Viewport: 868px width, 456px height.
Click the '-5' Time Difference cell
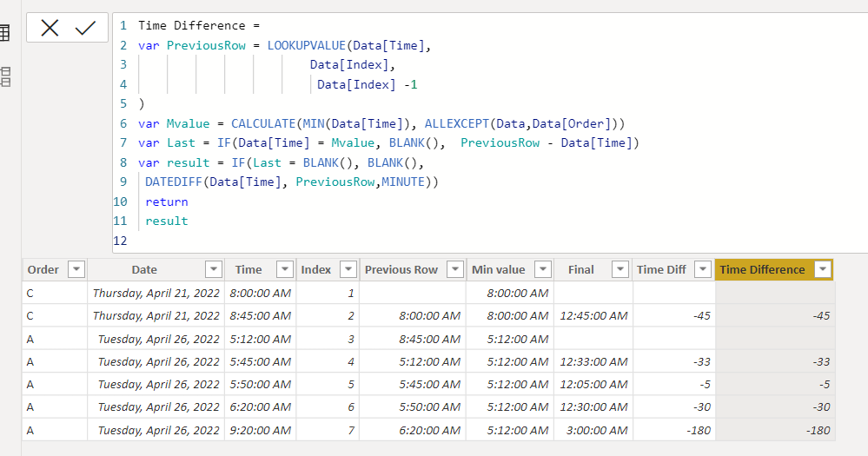(x=775, y=384)
